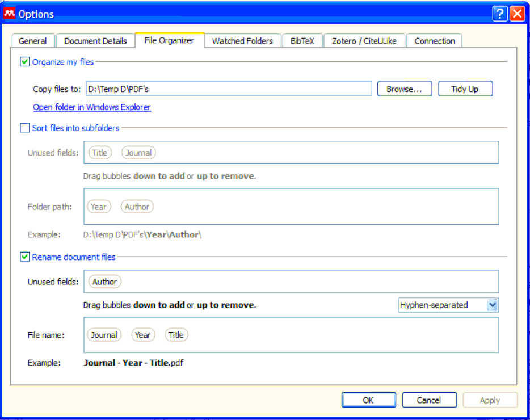Click the Author bubble under Unused fields
This screenshot has width=530, height=420.
[104, 281]
